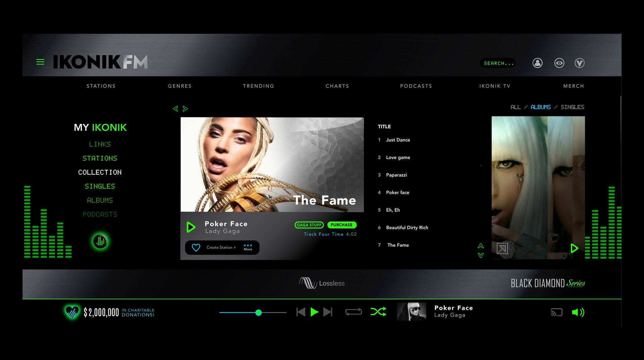Screen dimensions: 644x360
Task: Open Links in My Ikonik sidebar
Action: tap(100, 144)
